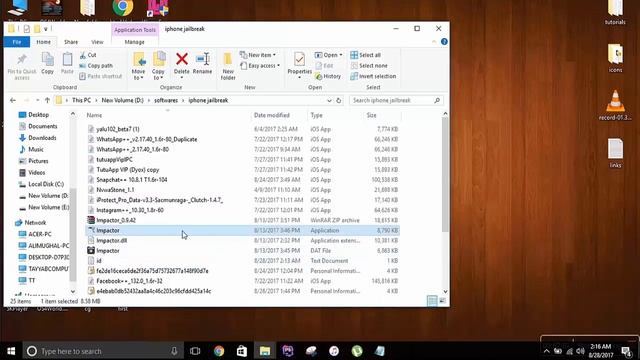Image resolution: width=640 pixels, height=360 pixels.
Task: Open the address bar history dropdown
Action: (329, 100)
